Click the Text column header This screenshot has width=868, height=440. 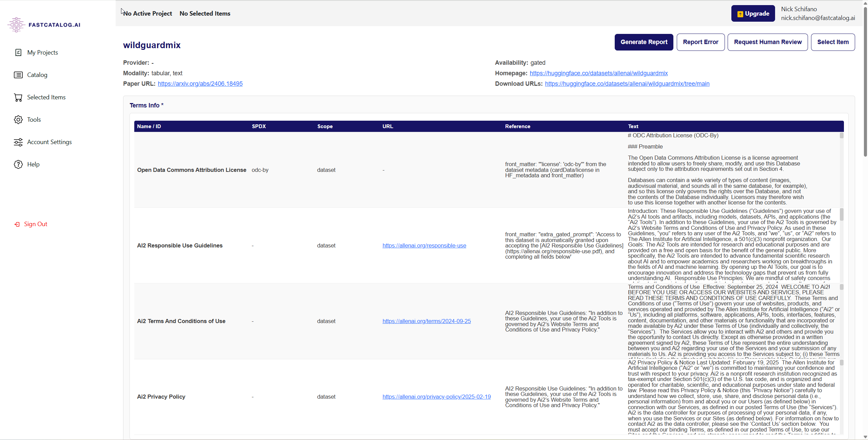click(x=633, y=126)
